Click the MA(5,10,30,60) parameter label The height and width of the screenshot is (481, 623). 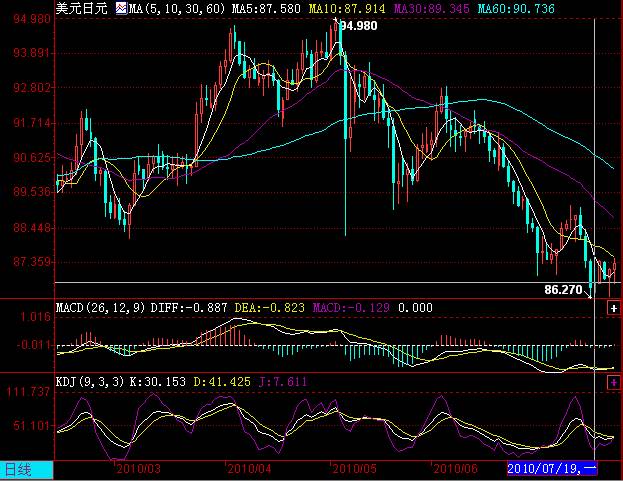(177, 8)
